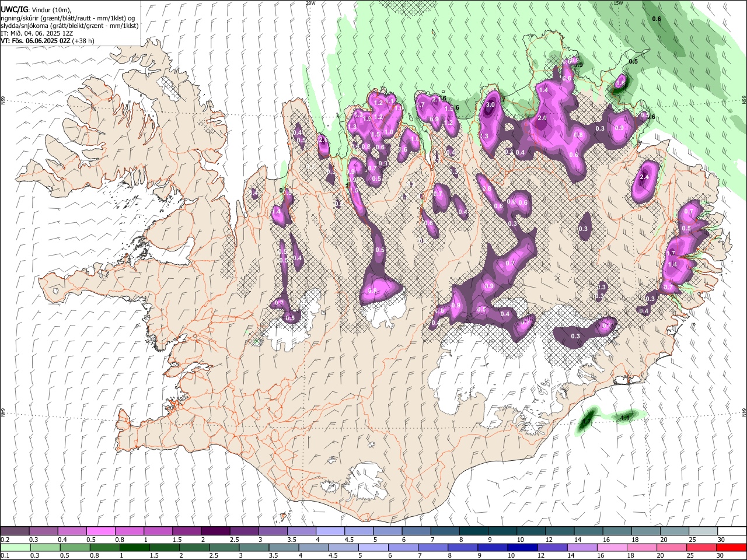Screen dimensions: 747x560
Task: Click the gray swatch labeled 20 in the top legend row
Action: coord(674,531)
